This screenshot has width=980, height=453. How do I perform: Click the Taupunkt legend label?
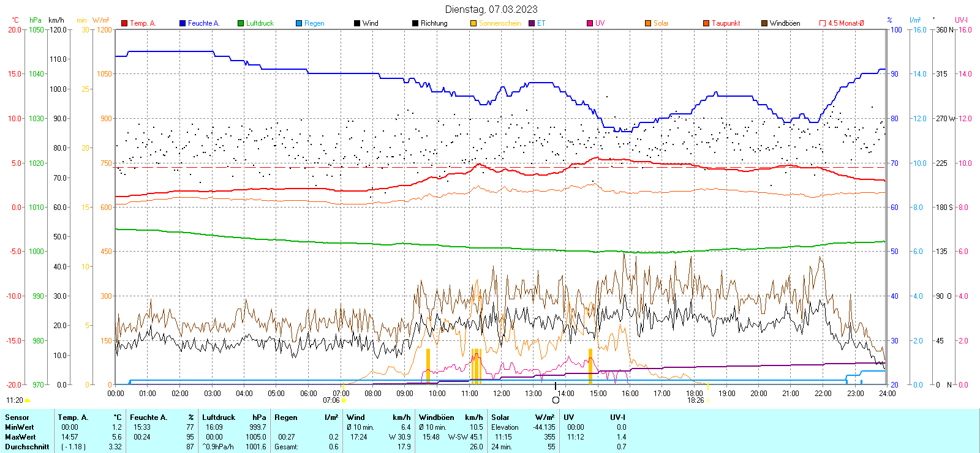726,23
